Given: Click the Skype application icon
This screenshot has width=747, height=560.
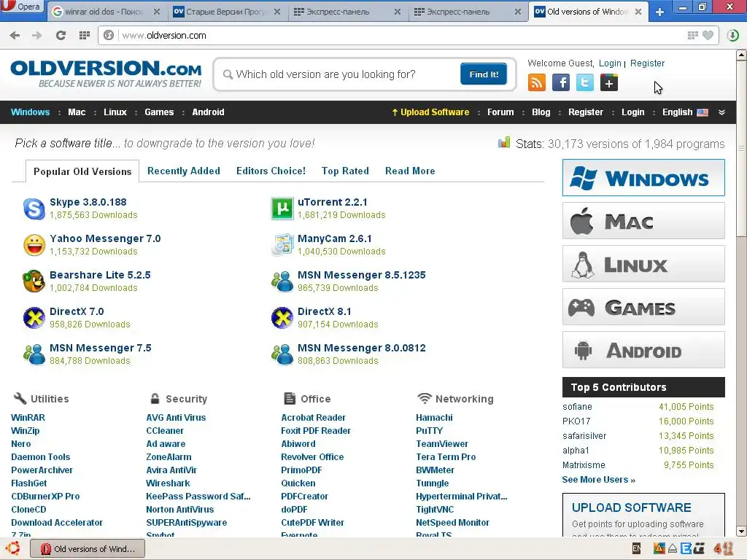Looking at the screenshot, I should [34, 209].
